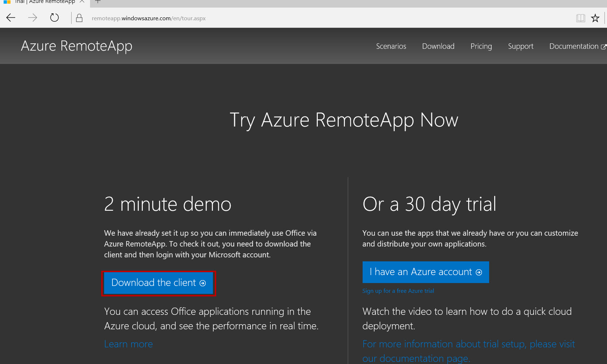Click the lock icon in address bar
This screenshot has height=364, width=607.
[x=79, y=18]
